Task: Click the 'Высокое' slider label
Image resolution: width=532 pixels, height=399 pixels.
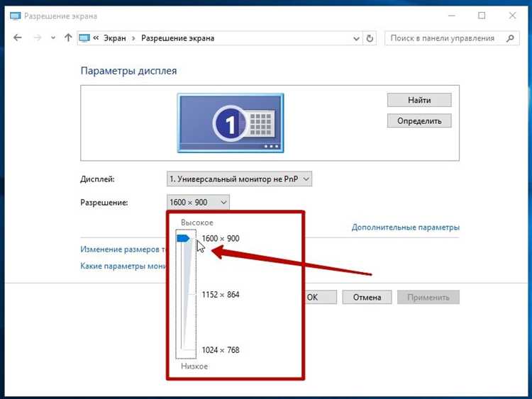Action: [197, 223]
